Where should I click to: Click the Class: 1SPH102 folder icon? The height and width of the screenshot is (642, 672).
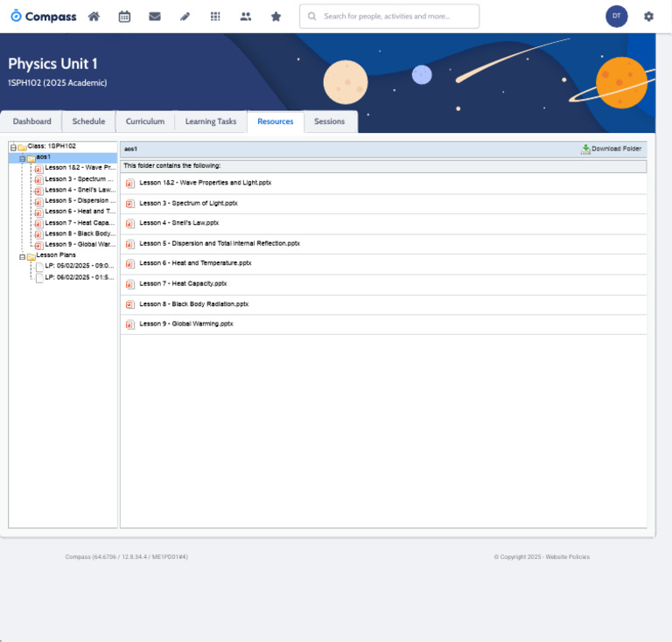tap(22, 147)
